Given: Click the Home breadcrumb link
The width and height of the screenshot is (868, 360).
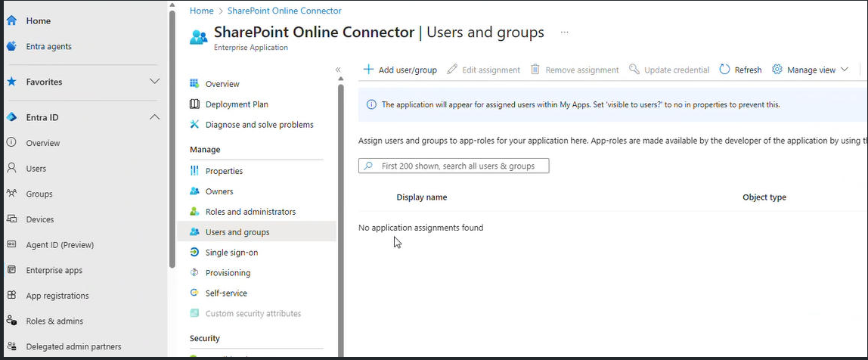Looking at the screenshot, I should [x=201, y=11].
